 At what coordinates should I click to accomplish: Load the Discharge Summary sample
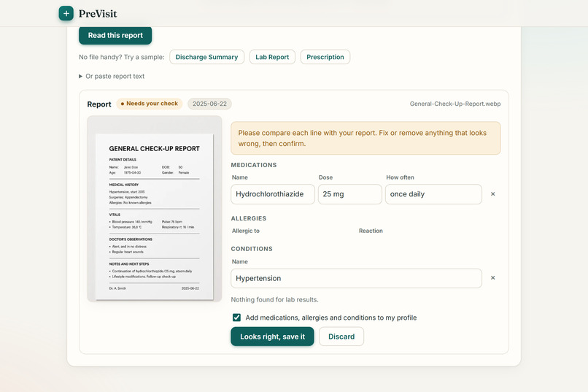click(x=206, y=57)
